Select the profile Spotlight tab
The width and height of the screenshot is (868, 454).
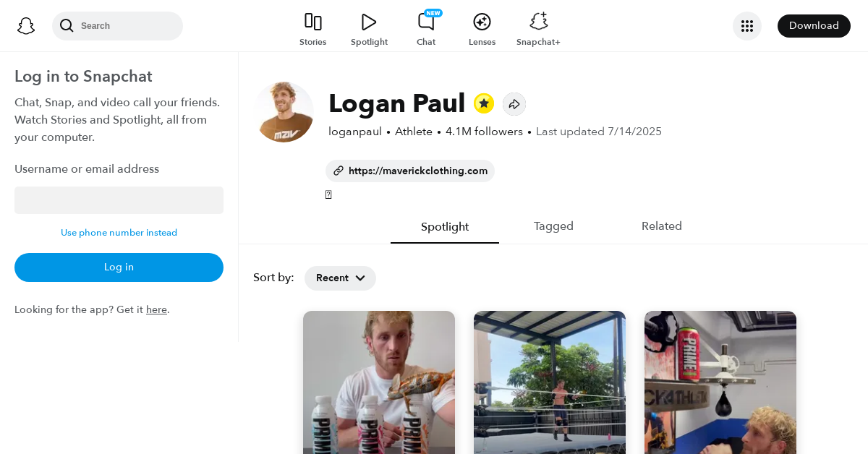coord(445,227)
